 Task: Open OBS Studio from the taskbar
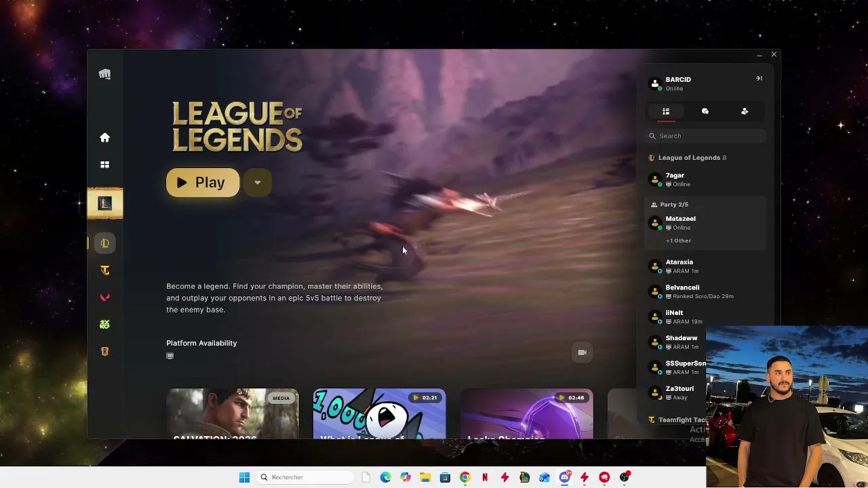625,477
